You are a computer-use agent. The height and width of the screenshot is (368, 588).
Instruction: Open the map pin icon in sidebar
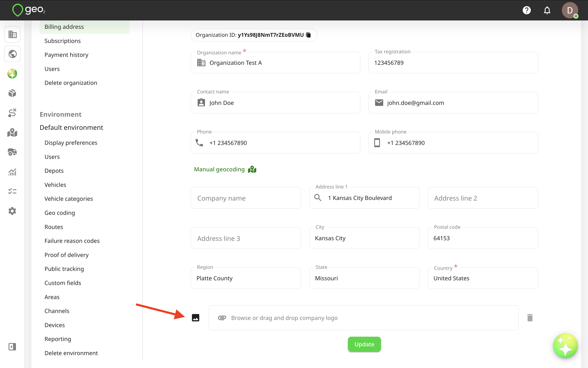pyautogui.click(x=12, y=133)
